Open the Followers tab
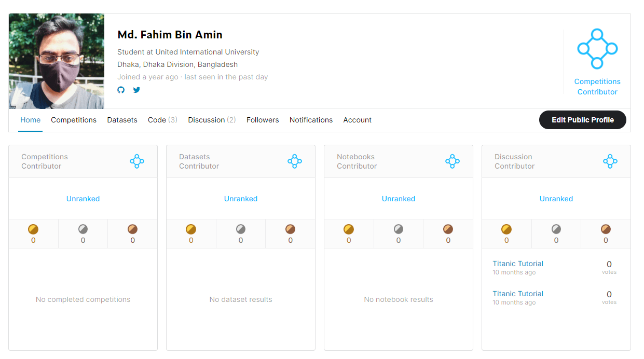Viewport: 644px width, 359px height. 263,120
